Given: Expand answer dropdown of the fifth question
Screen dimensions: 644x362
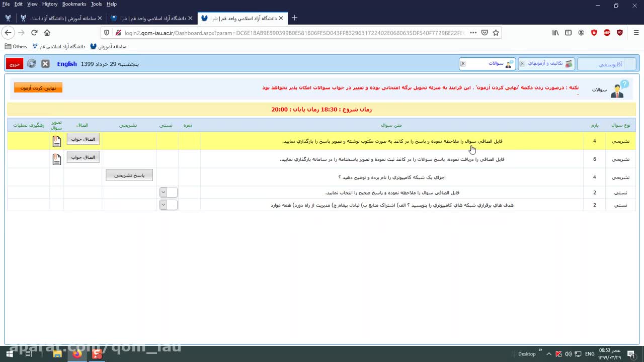Looking at the screenshot, I should 163,205.
